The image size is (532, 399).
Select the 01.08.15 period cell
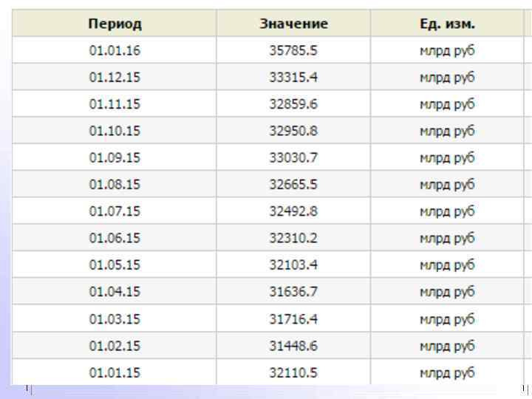tap(115, 185)
